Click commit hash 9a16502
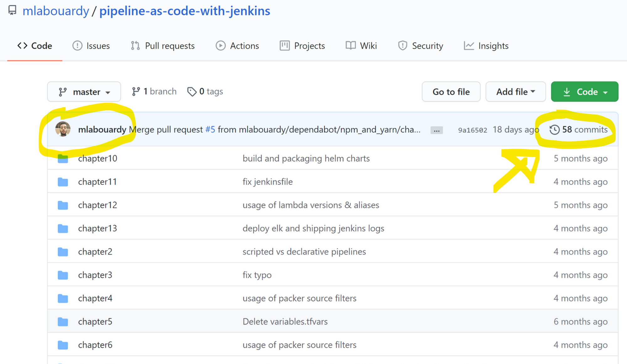The height and width of the screenshot is (364, 627). [472, 130]
